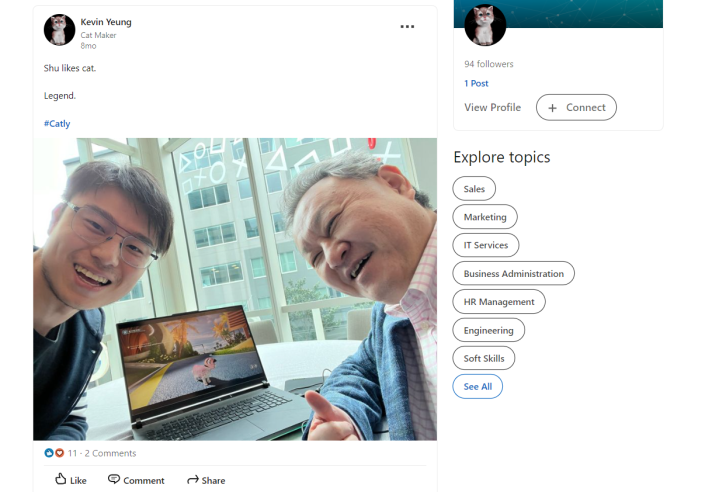Choose the Business Administration topic
The height and width of the screenshot is (492, 719).
click(514, 273)
